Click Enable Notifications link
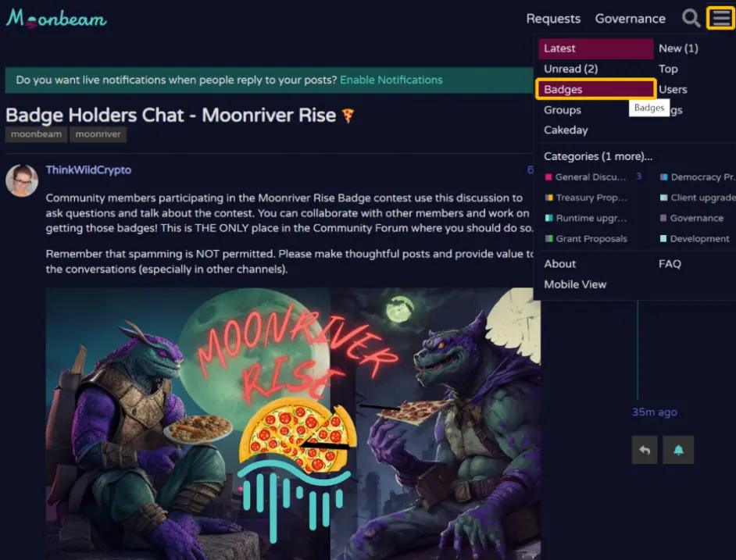Screen dimensions: 736x560 [x=391, y=80]
